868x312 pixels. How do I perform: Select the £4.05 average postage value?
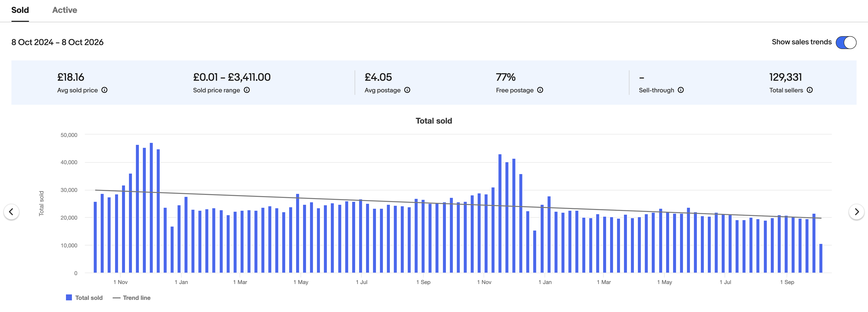tap(378, 77)
